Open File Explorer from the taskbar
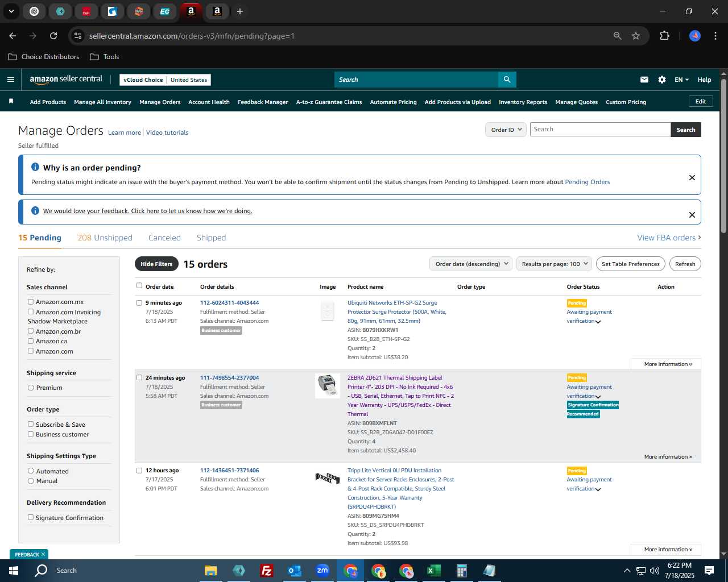The height and width of the screenshot is (582, 728). [x=211, y=571]
